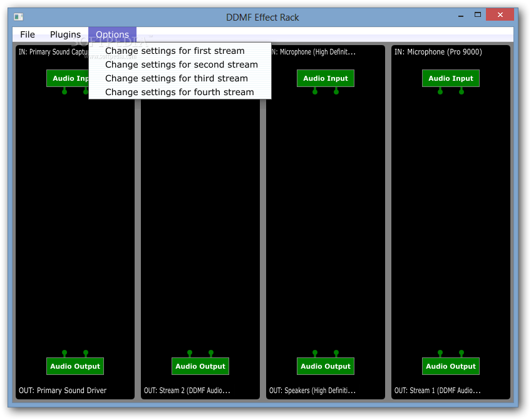The height and width of the screenshot is (420, 531).
Task: Click the 'OUT: Stream 1 (DDMF Audio…' label
Action: [x=438, y=391]
